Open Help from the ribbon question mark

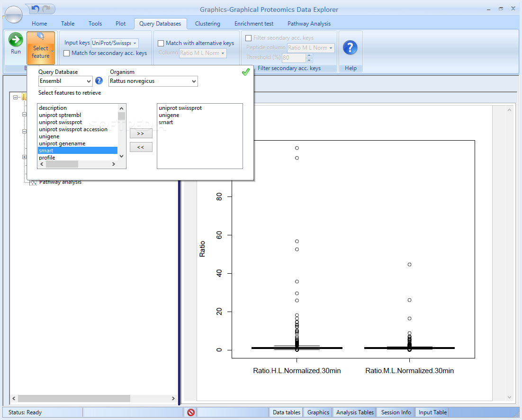point(350,48)
